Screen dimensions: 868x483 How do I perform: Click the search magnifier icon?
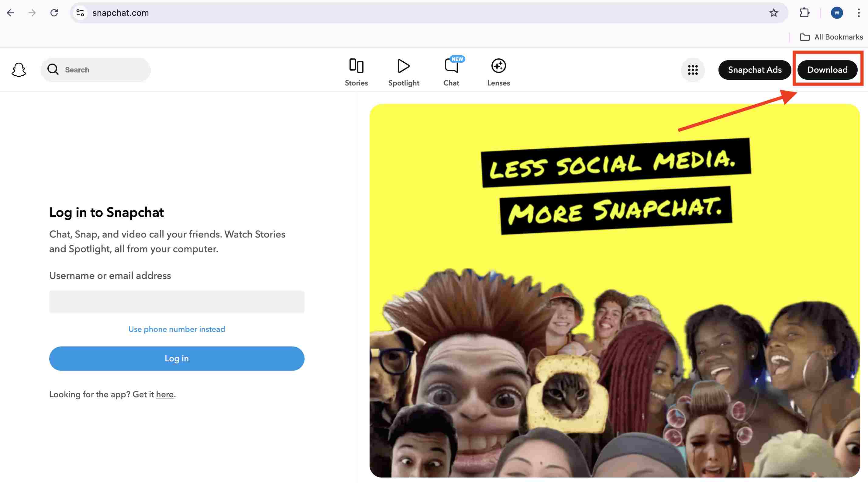click(x=53, y=69)
